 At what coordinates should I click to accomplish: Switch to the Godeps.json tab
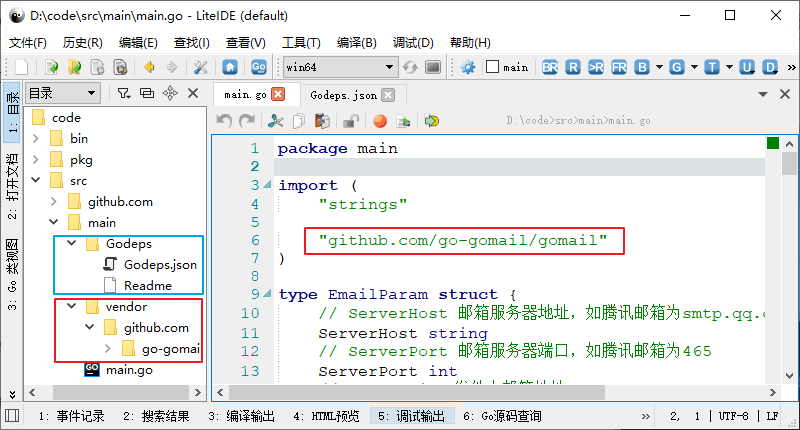click(343, 95)
